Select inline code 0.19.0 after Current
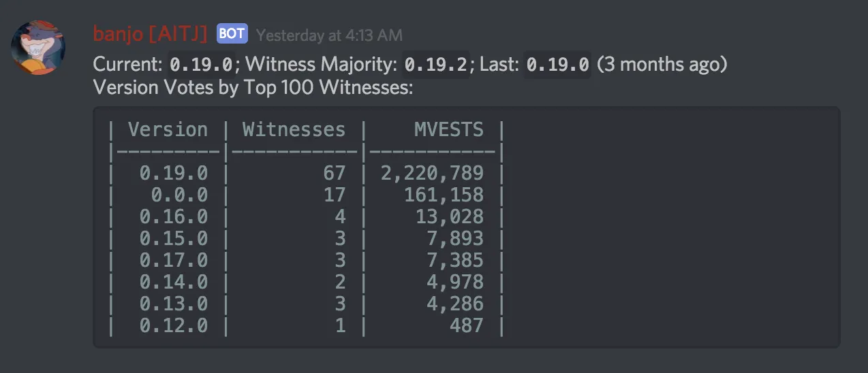 202,65
